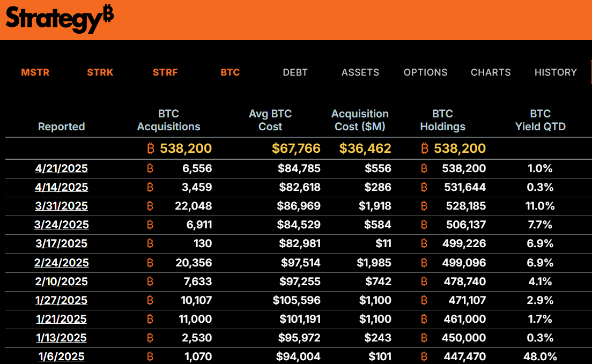592x364 pixels.
Task: Select the 3,459 acquisitions value
Action: coord(197,187)
